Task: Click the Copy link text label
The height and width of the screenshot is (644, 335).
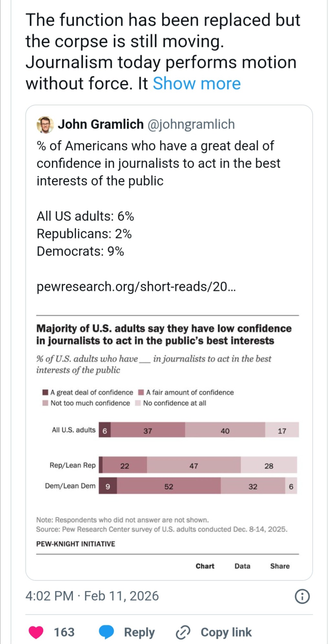Action: pyautogui.click(x=226, y=632)
